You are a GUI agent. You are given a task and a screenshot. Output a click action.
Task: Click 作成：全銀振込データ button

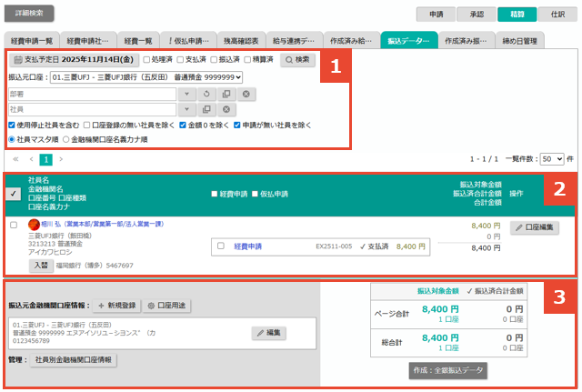pos(447,371)
